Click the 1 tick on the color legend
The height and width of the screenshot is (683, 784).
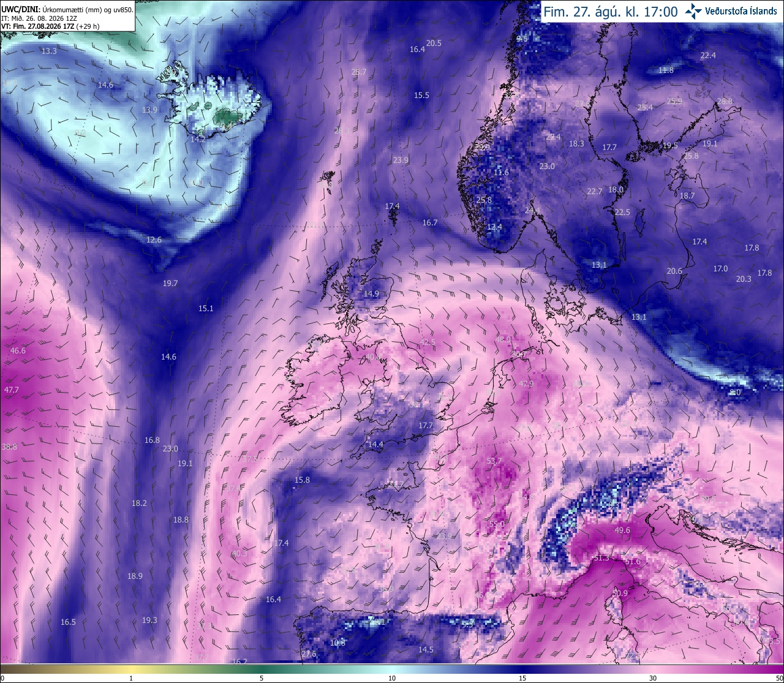point(131,678)
